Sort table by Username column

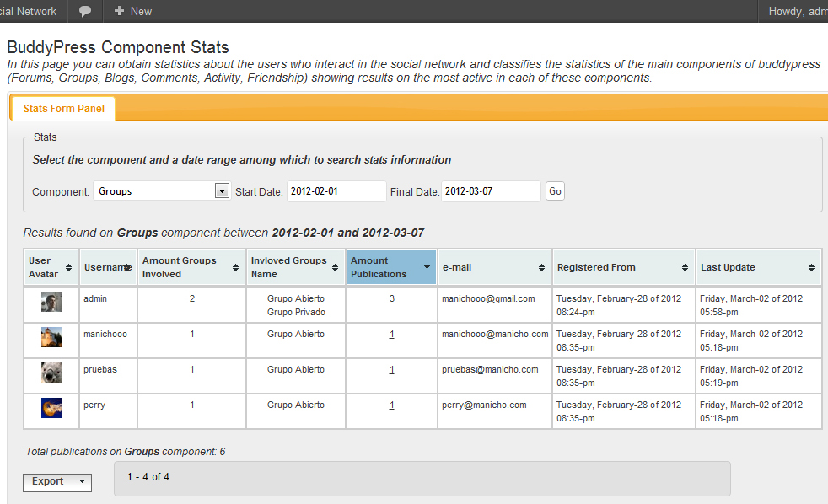108,267
